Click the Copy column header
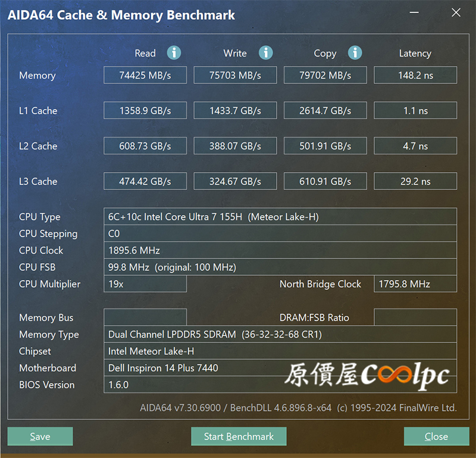Screen dimensions: 476x458 pos(325,54)
